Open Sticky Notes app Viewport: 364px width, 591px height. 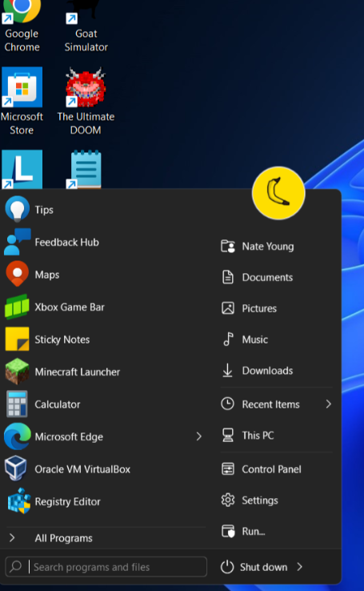pos(103,340)
